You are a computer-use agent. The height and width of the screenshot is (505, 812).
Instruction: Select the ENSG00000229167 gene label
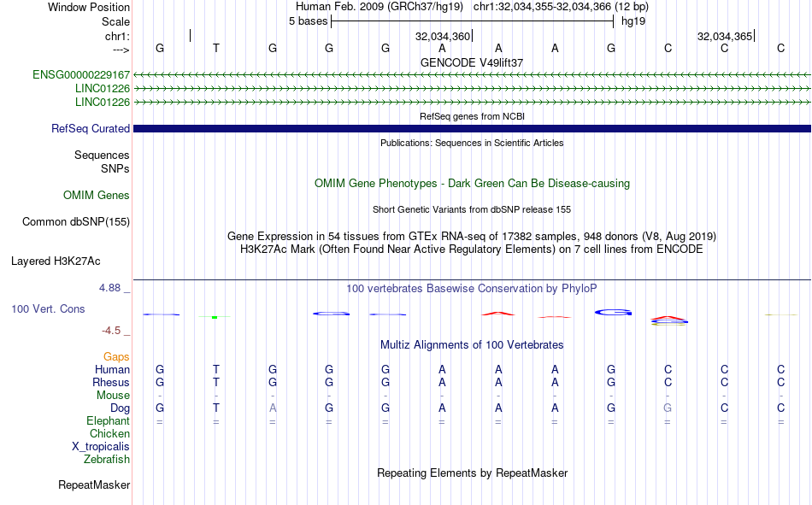point(81,74)
